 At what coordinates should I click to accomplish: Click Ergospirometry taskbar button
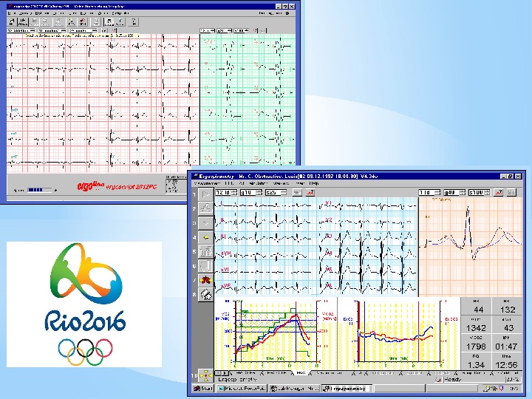click(347, 388)
